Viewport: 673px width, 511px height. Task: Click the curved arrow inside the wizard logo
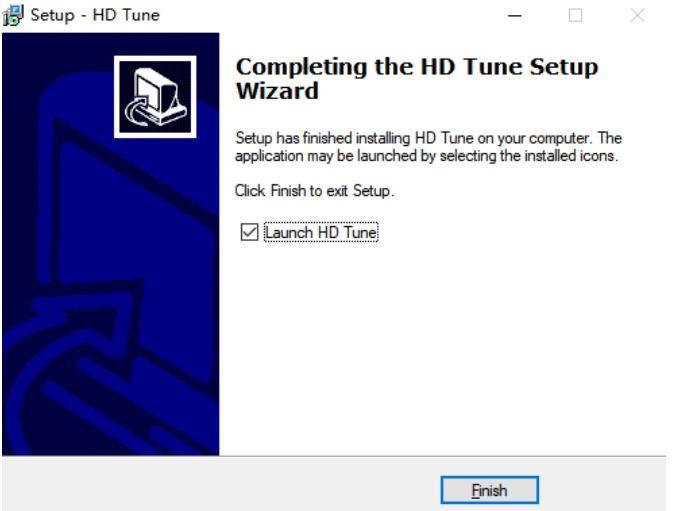[136, 112]
